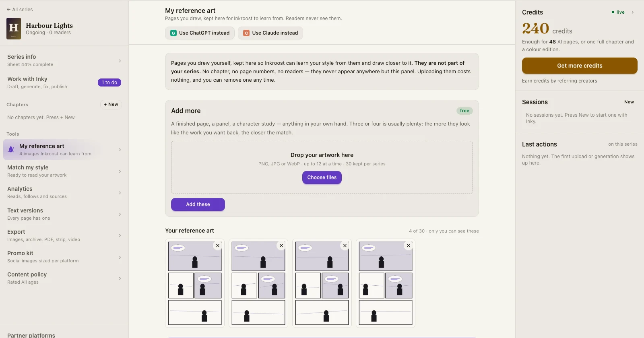The width and height of the screenshot is (644, 338).
Task: Open the Export tool page
Action: [64, 235]
